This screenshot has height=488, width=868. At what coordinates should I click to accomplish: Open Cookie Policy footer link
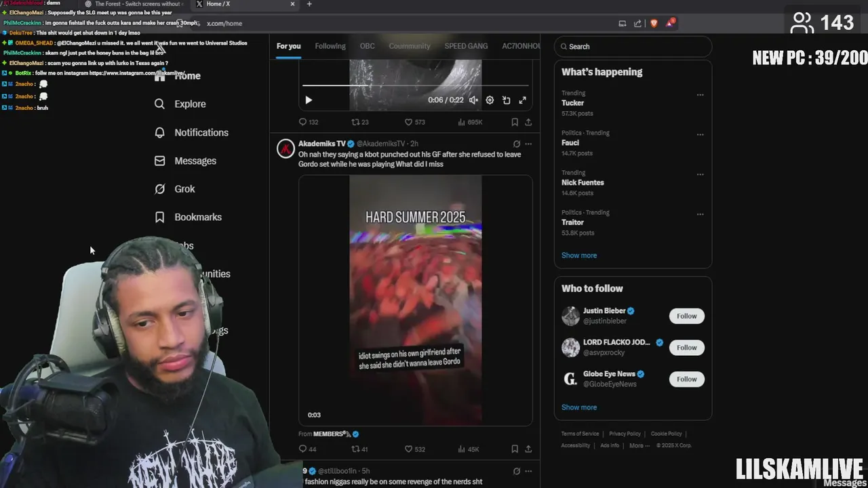pos(666,434)
